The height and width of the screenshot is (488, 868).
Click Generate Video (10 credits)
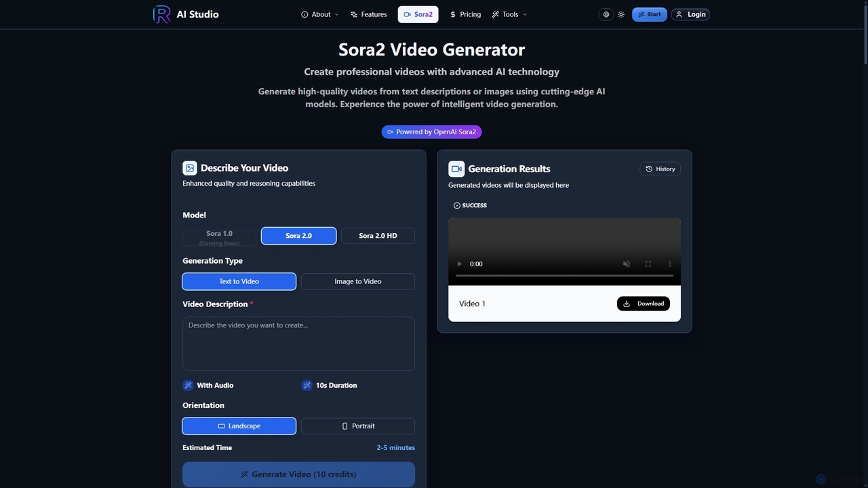(x=298, y=474)
